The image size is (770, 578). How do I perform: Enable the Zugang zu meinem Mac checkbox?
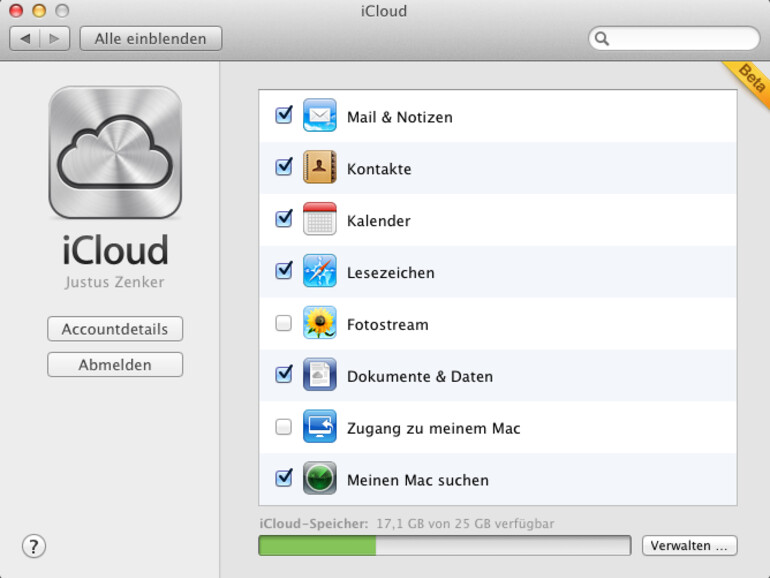click(283, 427)
